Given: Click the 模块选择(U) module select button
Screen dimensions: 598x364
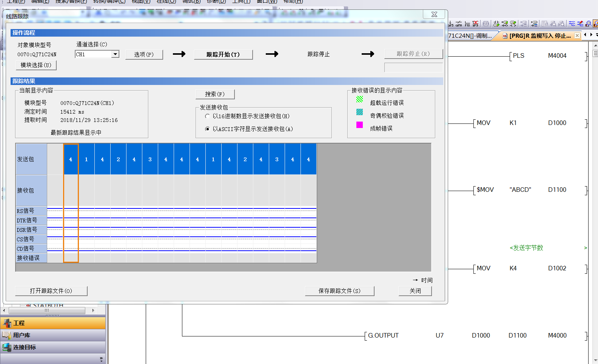Looking at the screenshot, I should pos(36,65).
